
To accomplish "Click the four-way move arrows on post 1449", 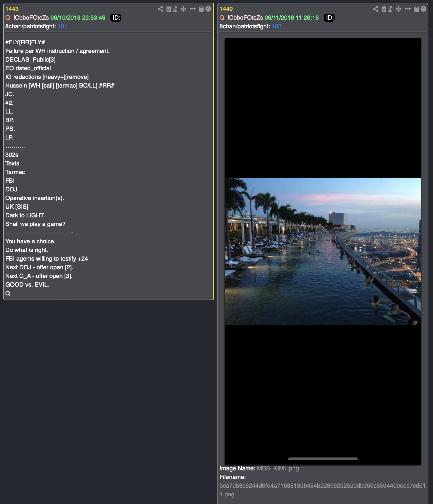I will 398,9.
